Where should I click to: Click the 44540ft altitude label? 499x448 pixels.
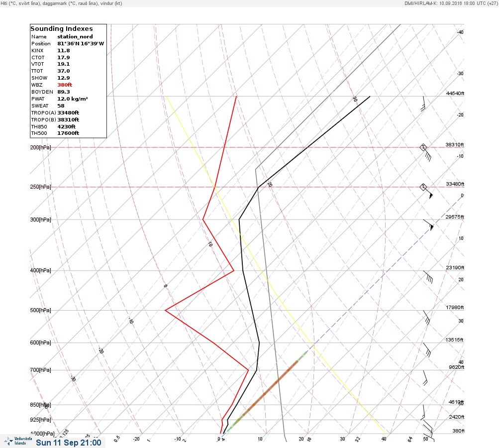coord(455,93)
